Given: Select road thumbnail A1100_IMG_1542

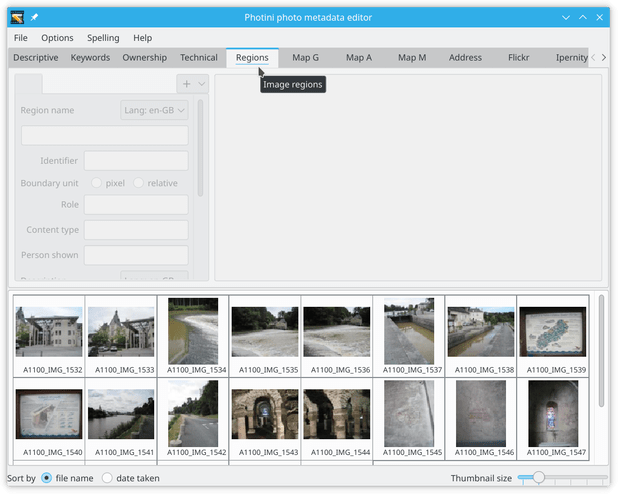Looking at the screenshot, I should pyautogui.click(x=193, y=418).
